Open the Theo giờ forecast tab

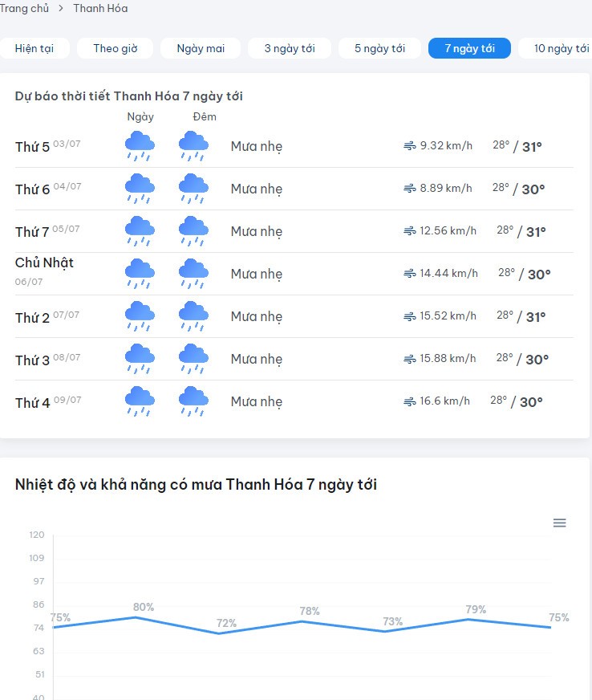coord(115,48)
